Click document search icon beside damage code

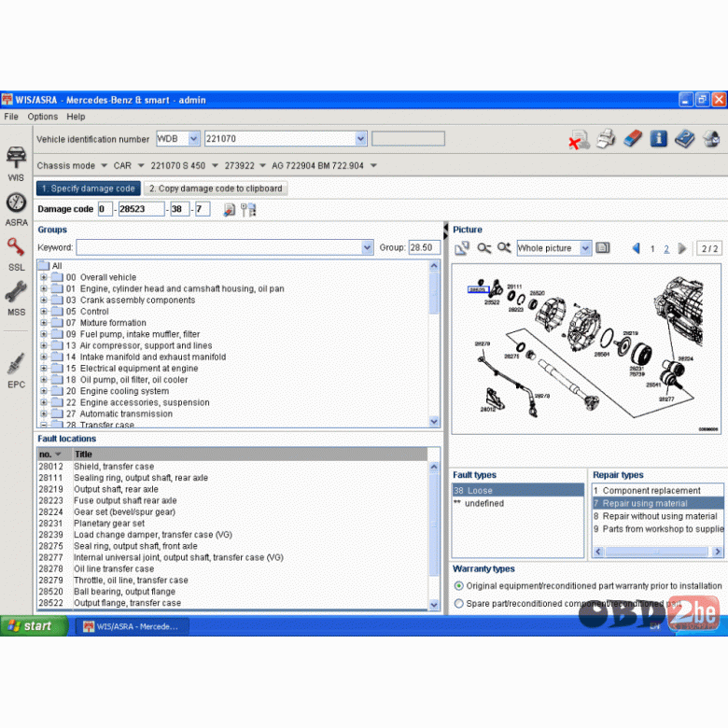pos(229,210)
